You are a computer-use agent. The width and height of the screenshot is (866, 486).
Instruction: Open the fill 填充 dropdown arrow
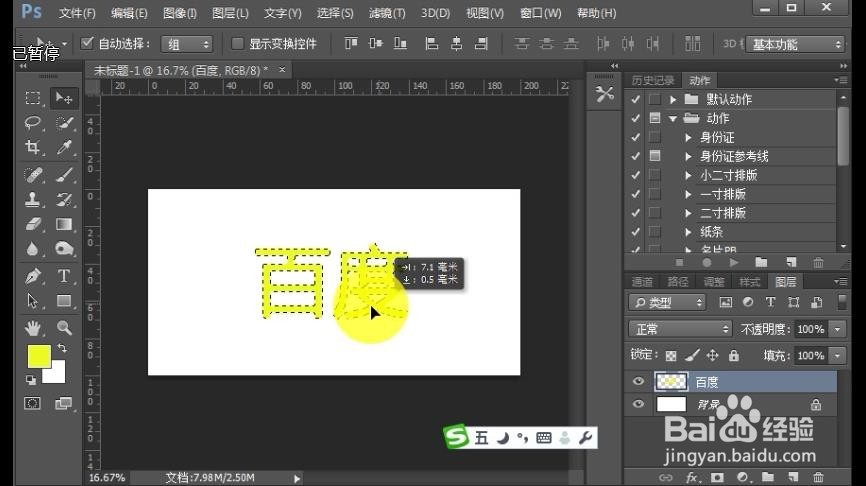pos(838,355)
